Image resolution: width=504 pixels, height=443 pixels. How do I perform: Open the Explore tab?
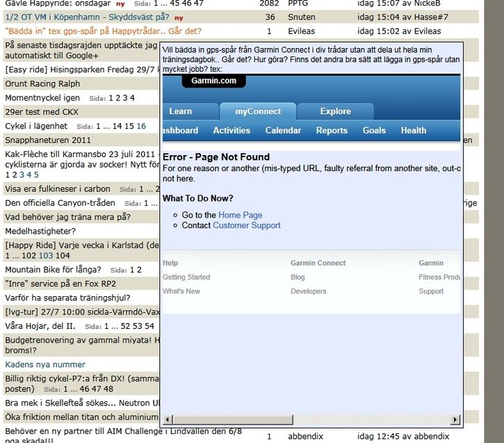tap(335, 111)
